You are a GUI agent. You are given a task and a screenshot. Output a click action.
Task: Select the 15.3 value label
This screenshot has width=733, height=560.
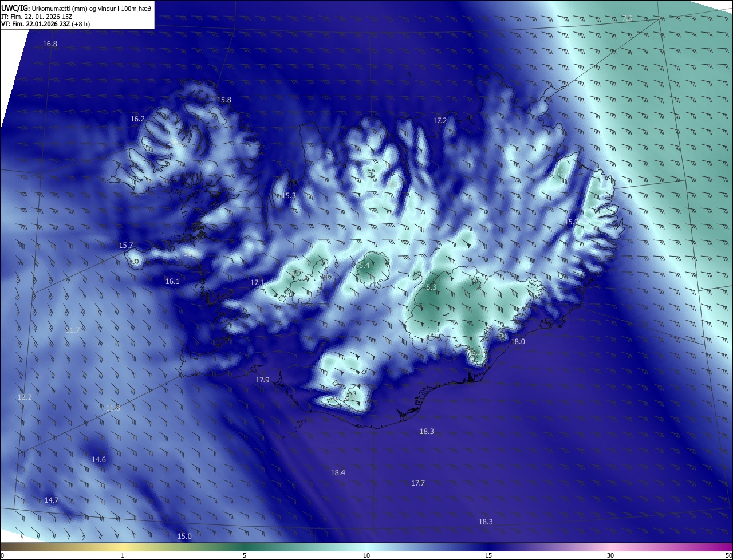click(289, 196)
